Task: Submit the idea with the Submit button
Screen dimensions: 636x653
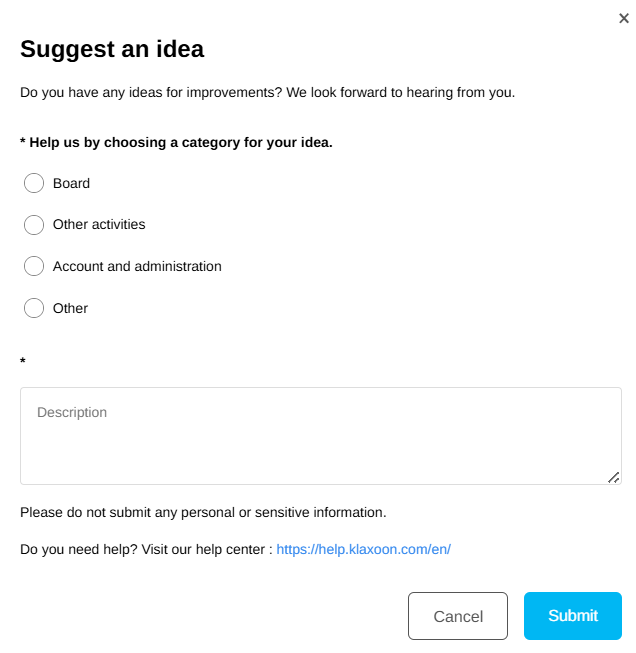Action: tap(572, 616)
